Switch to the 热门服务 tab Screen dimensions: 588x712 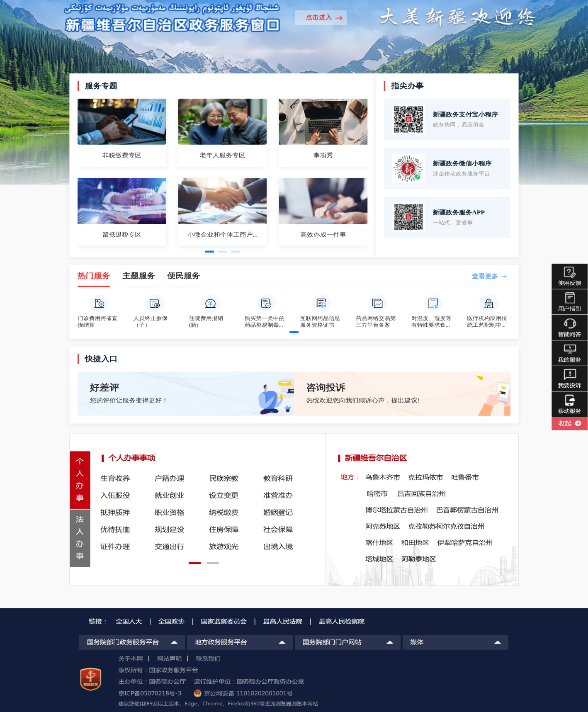[94, 276]
